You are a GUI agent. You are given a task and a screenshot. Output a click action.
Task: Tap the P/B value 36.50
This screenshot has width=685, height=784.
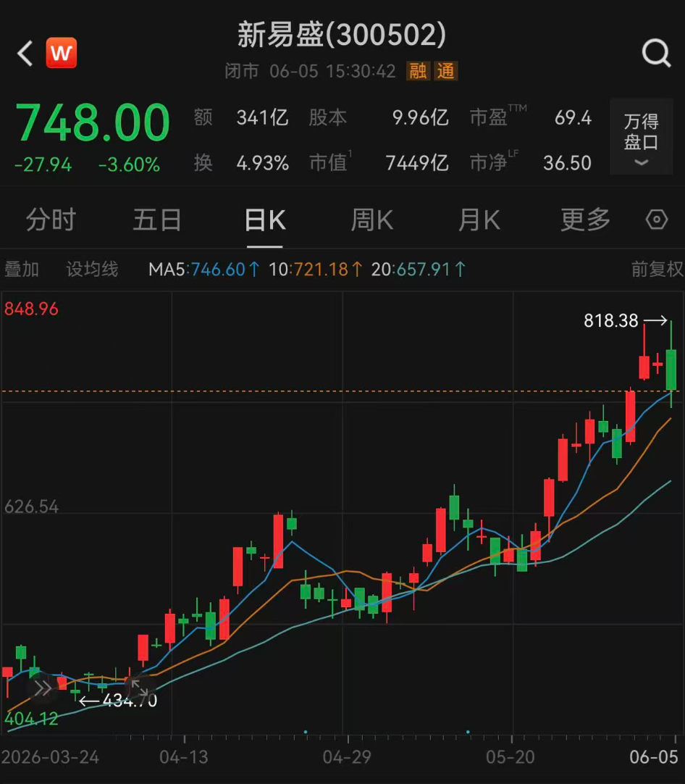(567, 163)
